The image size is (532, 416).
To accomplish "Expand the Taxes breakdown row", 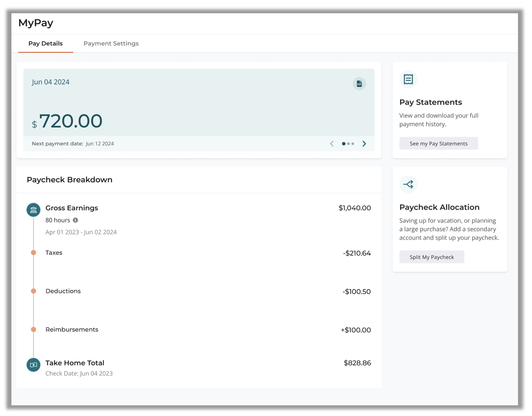I will [x=54, y=253].
